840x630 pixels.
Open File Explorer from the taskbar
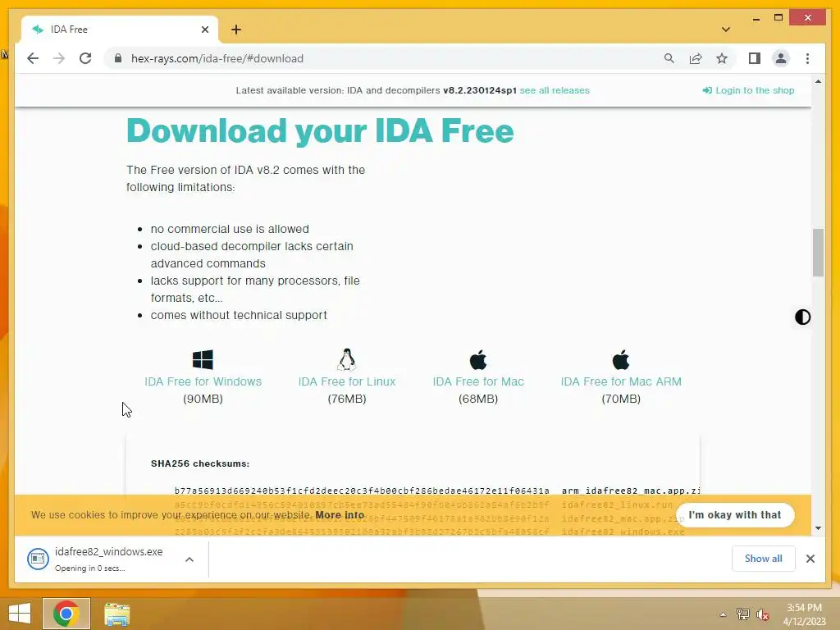tap(116, 614)
